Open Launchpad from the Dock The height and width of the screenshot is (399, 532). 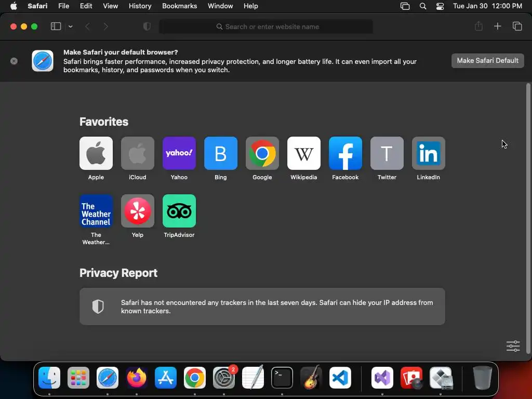click(x=78, y=378)
